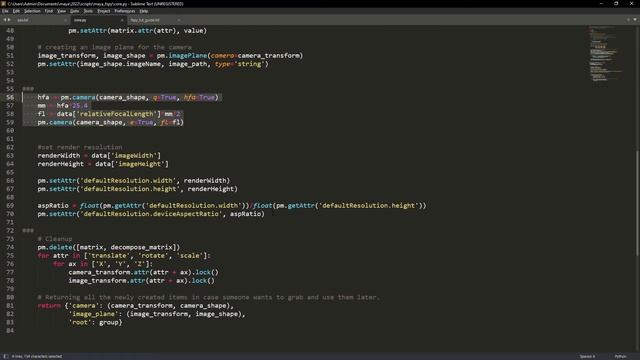This screenshot has width=640, height=360.
Task: Click the '# Cleanup' comment
Action: [55, 239]
